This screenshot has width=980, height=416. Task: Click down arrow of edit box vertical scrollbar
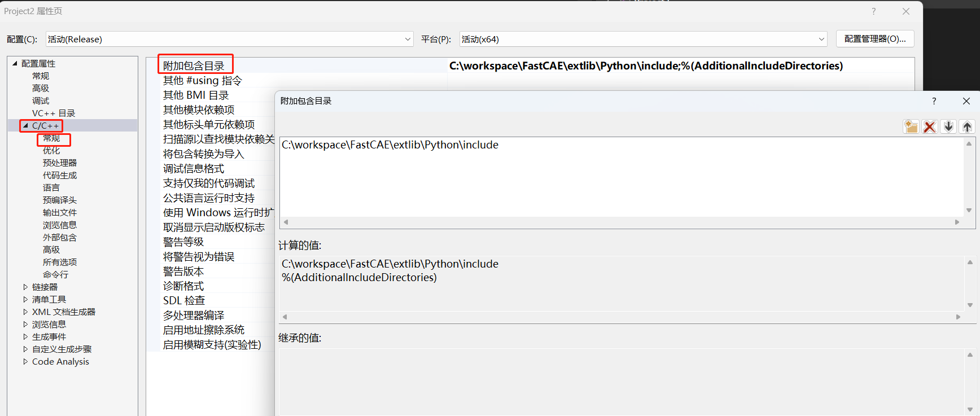pos(969,210)
